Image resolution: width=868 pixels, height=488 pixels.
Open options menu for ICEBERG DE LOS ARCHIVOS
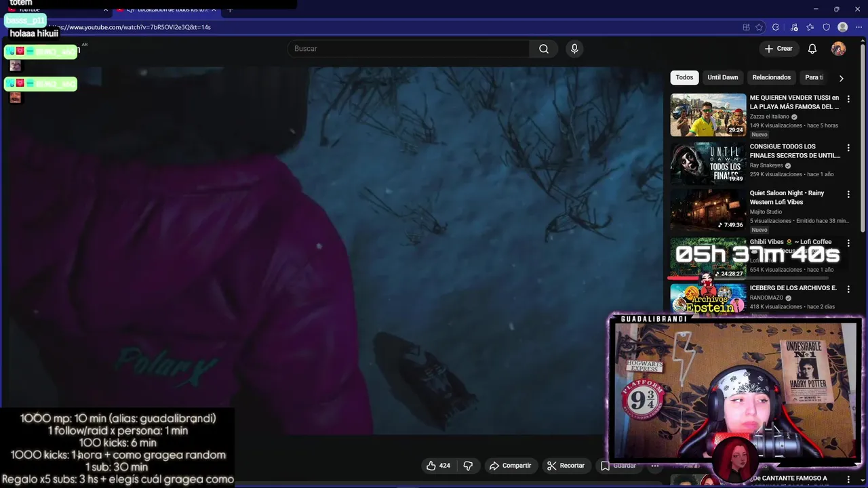tap(848, 289)
